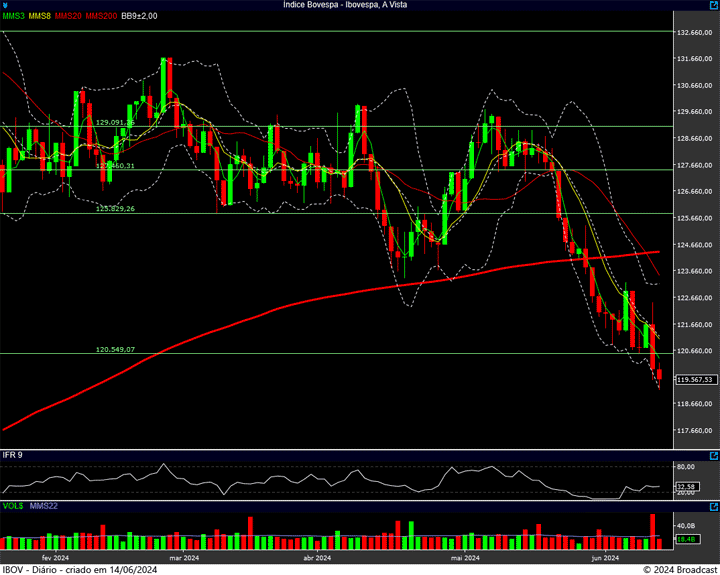Viewport: 720px width, 575px height.
Task: Select the 120.549,07 horizontal support line label
Action: coord(115,350)
